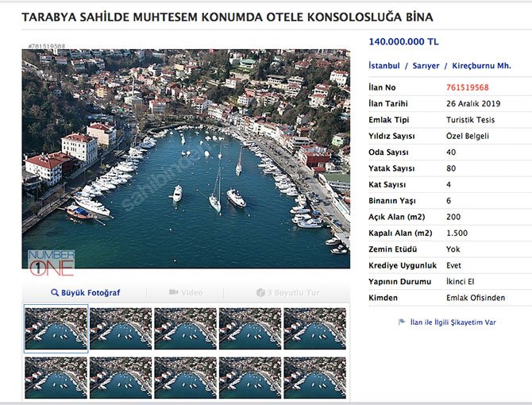Image resolution: width=532 pixels, height=405 pixels.
Task: Select the first thumbnail in the top row
Action: pyautogui.click(x=56, y=329)
